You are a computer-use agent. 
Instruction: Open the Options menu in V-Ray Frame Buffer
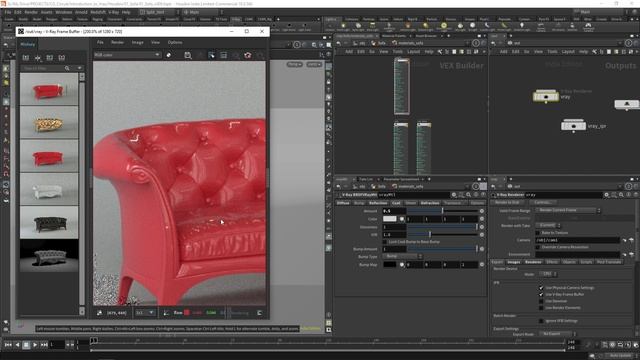tap(175, 42)
